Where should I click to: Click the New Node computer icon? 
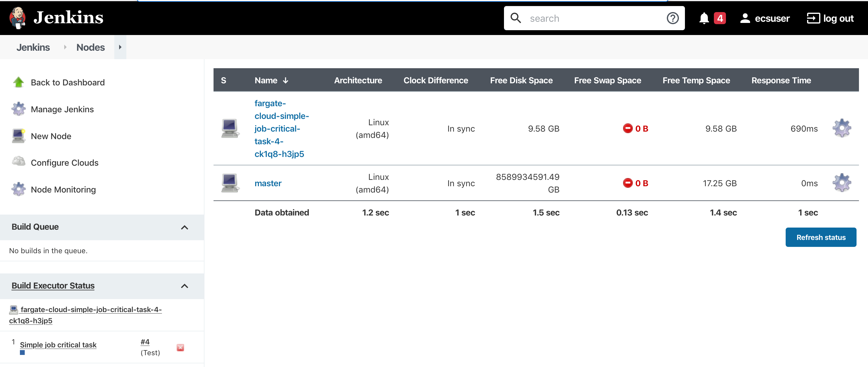(x=18, y=136)
